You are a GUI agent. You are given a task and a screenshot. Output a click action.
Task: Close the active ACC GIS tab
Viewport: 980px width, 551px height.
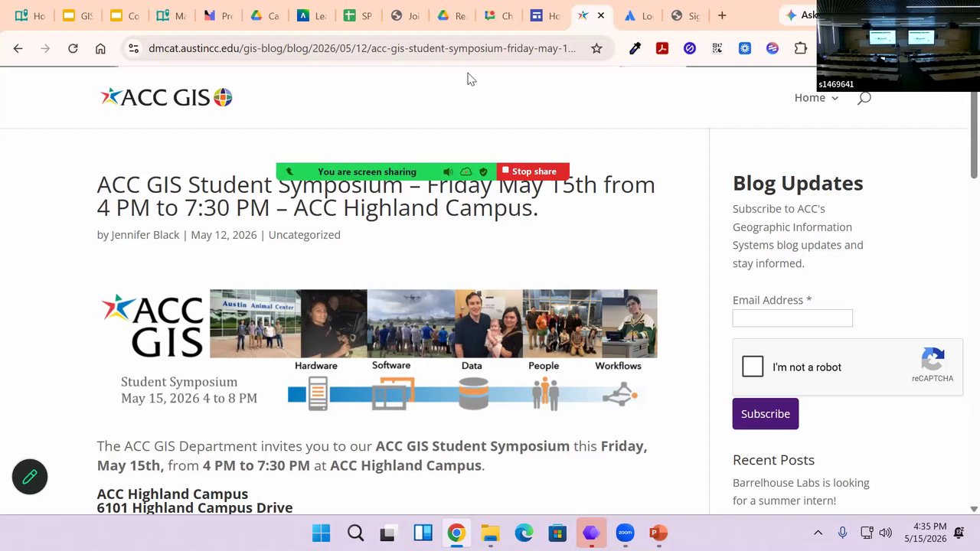point(601,15)
